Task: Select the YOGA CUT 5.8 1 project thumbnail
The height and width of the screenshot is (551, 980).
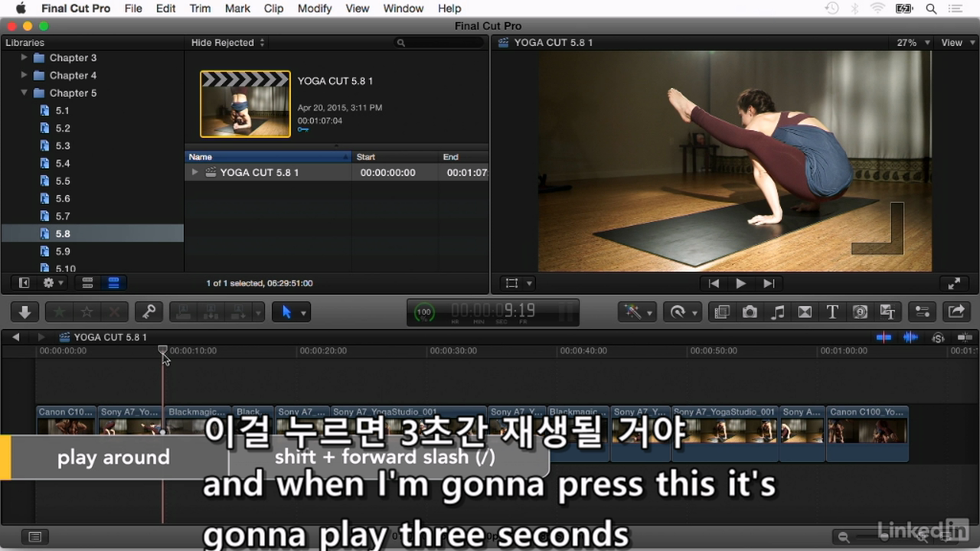Action: (x=245, y=104)
